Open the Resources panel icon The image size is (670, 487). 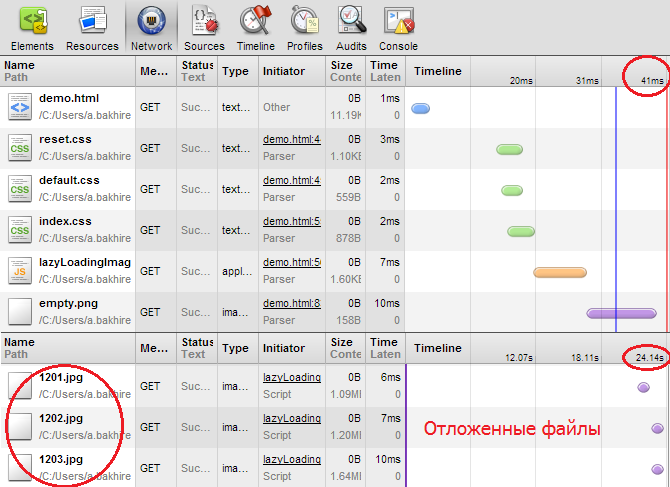[x=92, y=20]
